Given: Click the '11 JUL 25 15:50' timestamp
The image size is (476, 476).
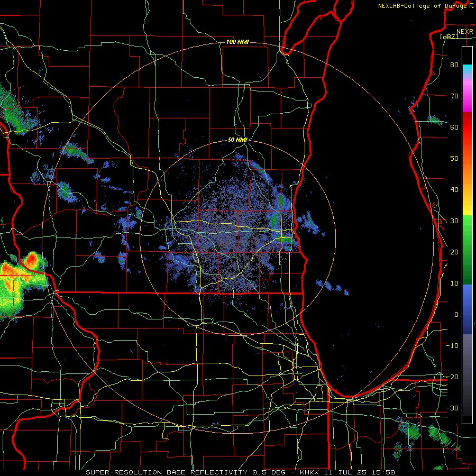Looking at the screenshot, I should 361,472.
